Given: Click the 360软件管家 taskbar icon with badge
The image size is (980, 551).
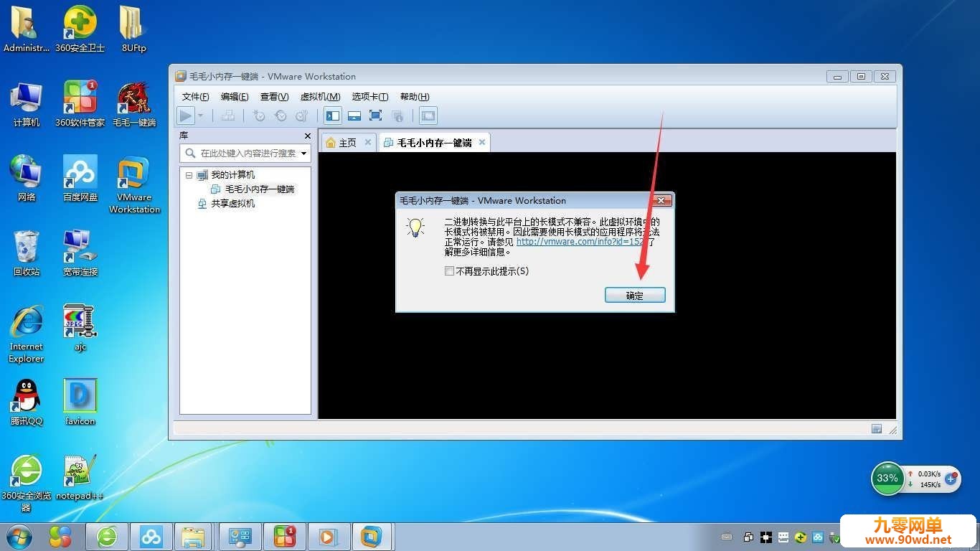Looking at the screenshot, I should 283,537.
